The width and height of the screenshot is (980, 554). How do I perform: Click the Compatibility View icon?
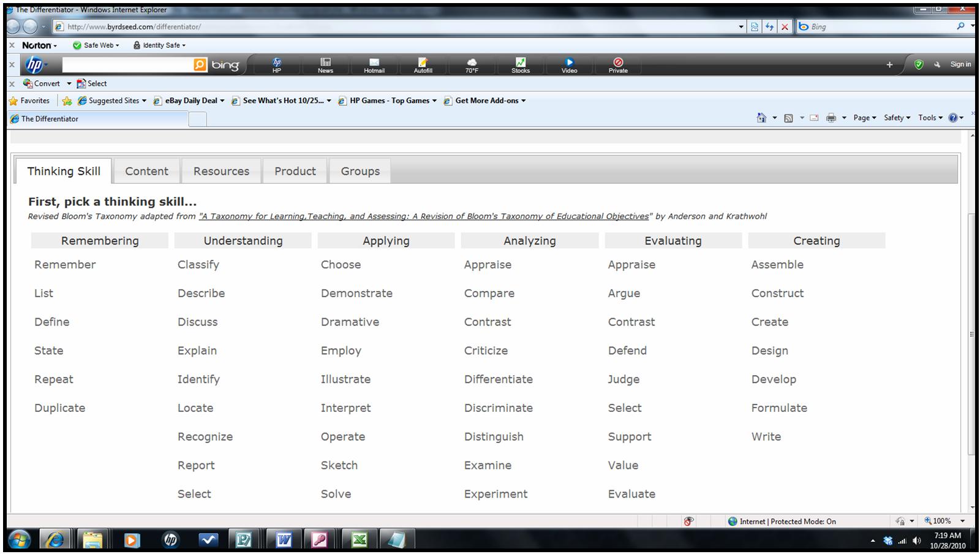pyautogui.click(x=755, y=27)
